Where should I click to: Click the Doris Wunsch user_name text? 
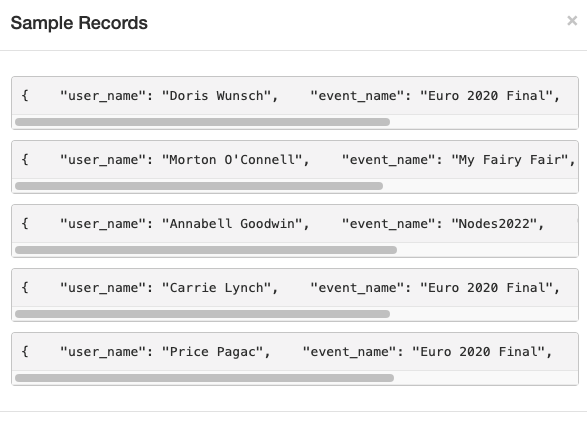216,96
